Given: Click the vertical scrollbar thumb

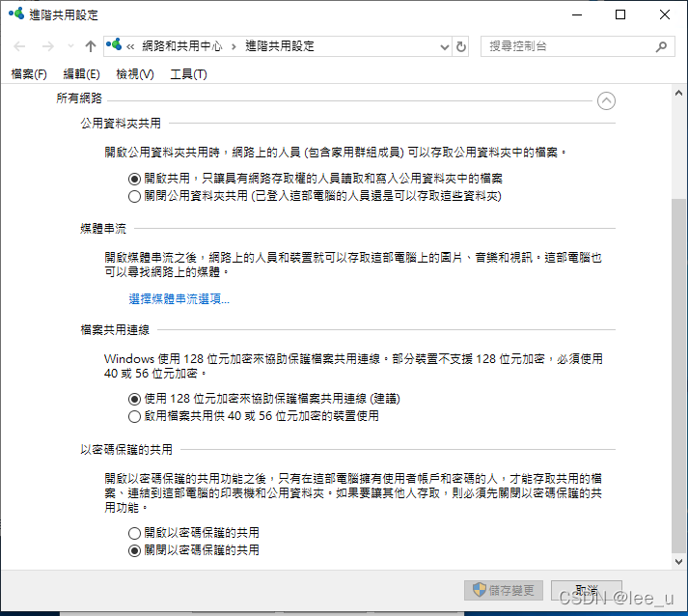Looking at the screenshot, I should pyautogui.click(x=678, y=377).
